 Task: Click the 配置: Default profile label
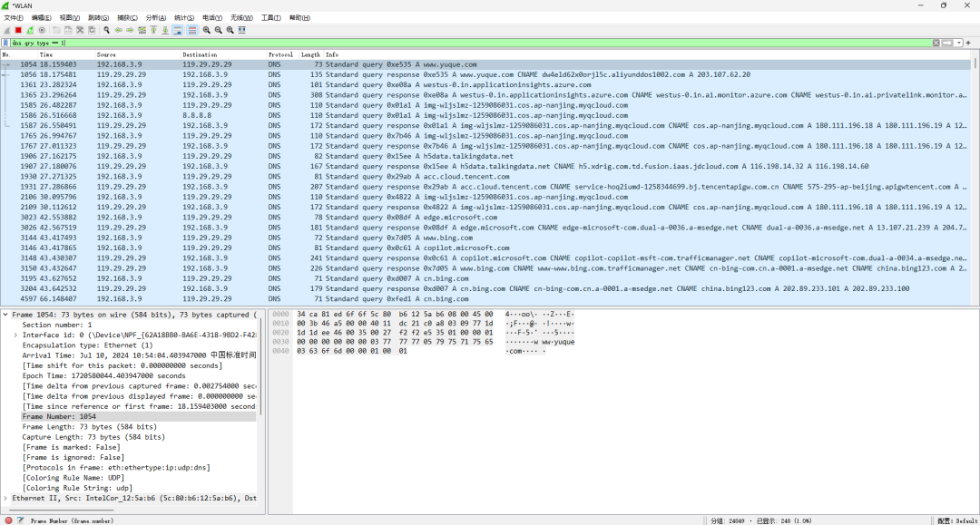[x=957, y=520]
